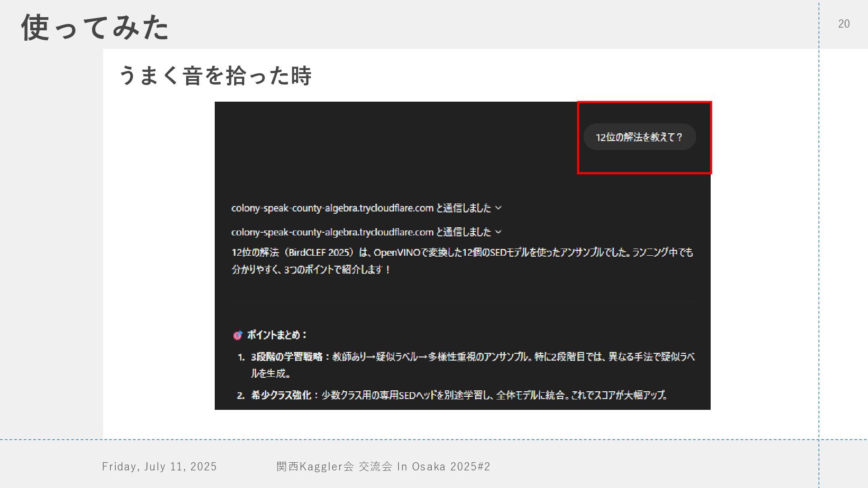
Task: Click the line 'ルを生成。'
Action: click(271, 373)
